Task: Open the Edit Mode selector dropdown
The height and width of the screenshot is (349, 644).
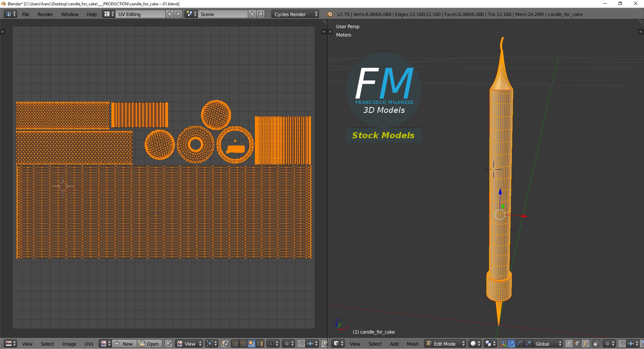Action: click(x=445, y=344)
